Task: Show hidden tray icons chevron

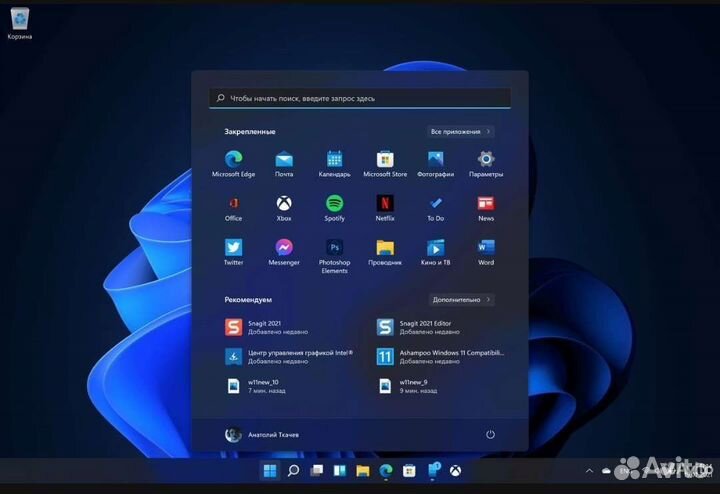Action: [590, 471]
